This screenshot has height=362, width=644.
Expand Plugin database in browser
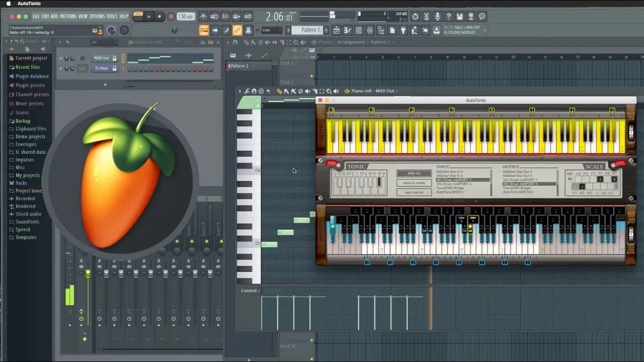pyautogui.click(x=29, y=76)
